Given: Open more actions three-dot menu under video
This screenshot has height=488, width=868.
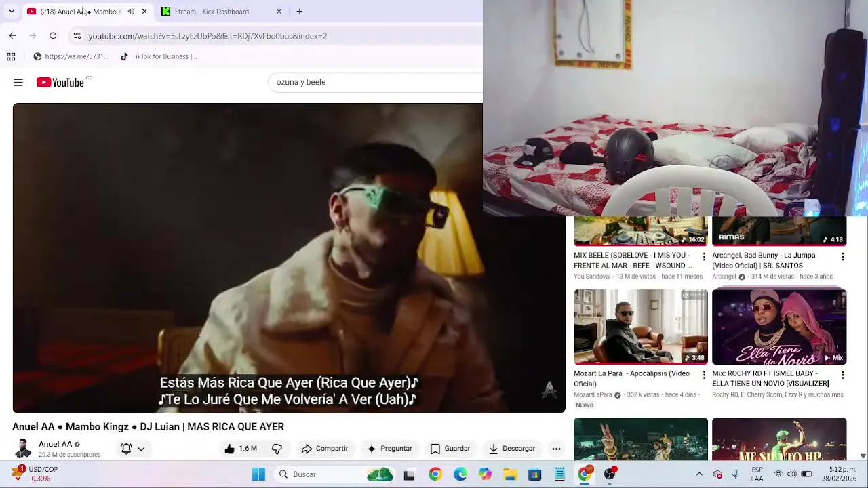Looking at the screenshot, I should (x=556, y=449).
